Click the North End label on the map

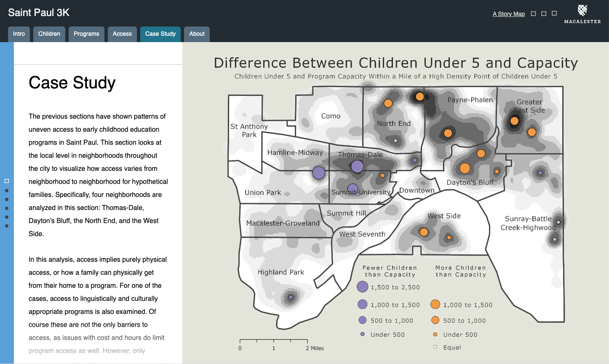pyautogui.click(x=394, y=123)
